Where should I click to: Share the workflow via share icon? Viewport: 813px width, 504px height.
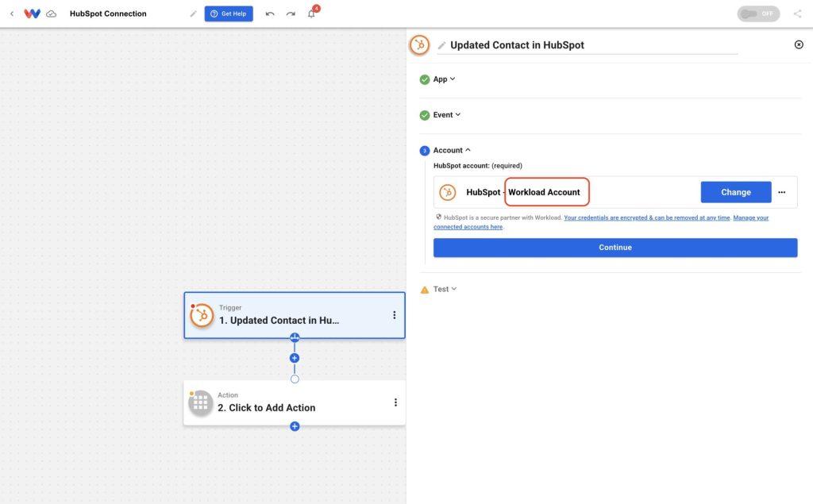(797, 13)
